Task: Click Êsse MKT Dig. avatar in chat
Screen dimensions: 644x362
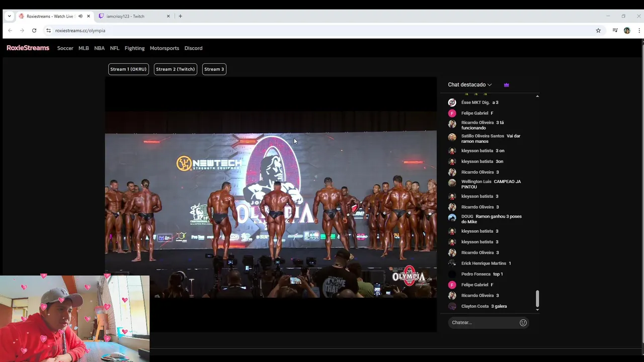Action: point(452,103)
